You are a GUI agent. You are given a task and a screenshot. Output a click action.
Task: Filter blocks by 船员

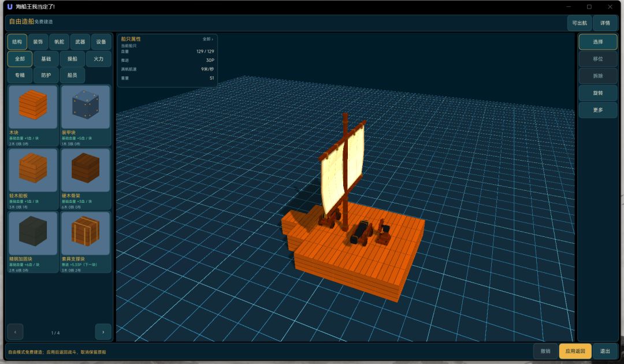point(72,75)
